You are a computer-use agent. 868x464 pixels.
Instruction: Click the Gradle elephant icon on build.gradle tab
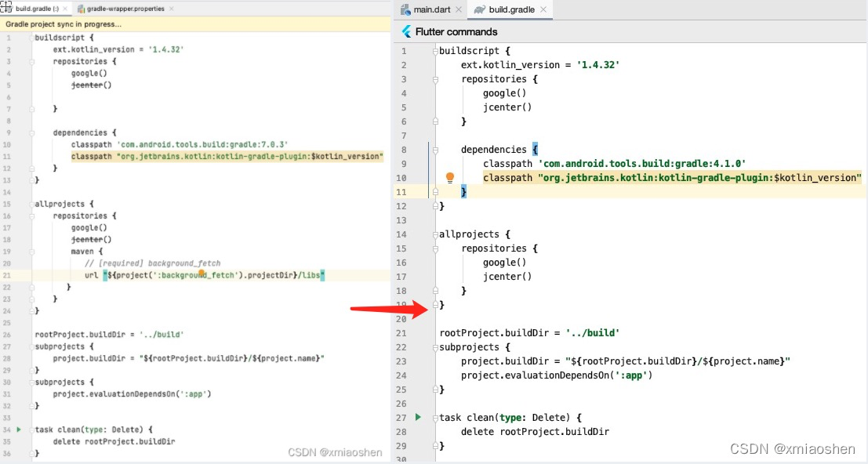(x=478, y=10)
